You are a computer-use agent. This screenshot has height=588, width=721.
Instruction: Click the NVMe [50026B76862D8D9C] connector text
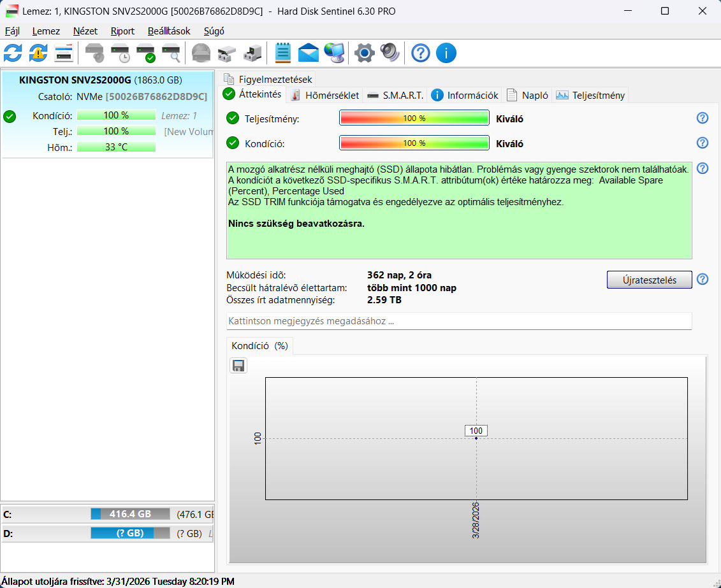coord(142,97)
